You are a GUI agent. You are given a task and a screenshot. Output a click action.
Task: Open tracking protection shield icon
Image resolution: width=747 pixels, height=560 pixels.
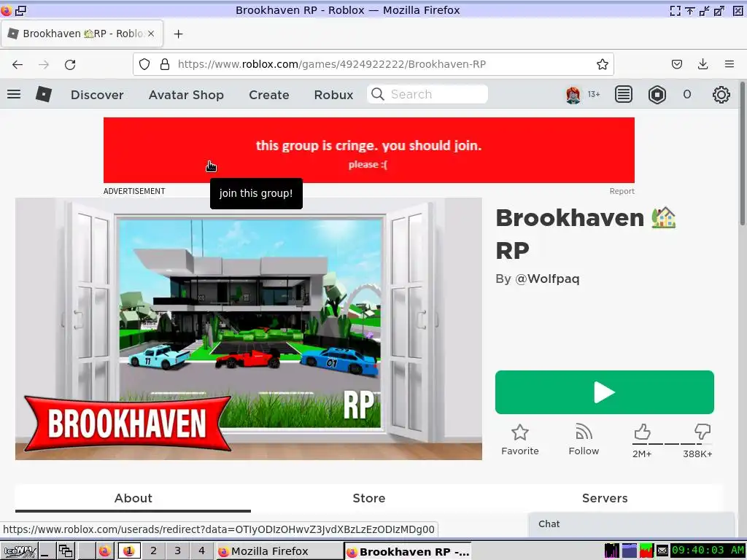pyautogui.click(x=144, y=64)
